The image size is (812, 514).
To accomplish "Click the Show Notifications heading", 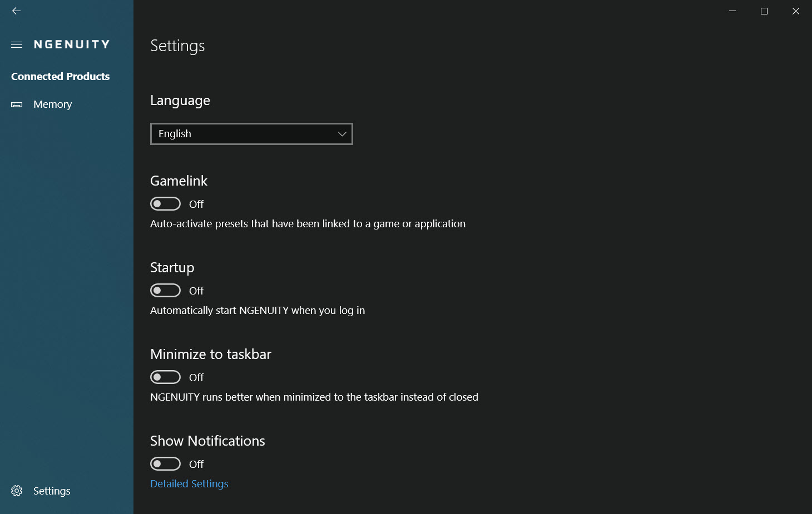I will point(207,441).
